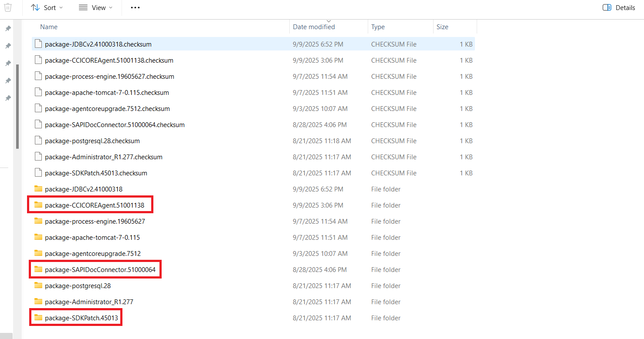The height and width of the screenshot is (339, 644).
Task: Click the Delete trash icon
Action: point(8,7)
